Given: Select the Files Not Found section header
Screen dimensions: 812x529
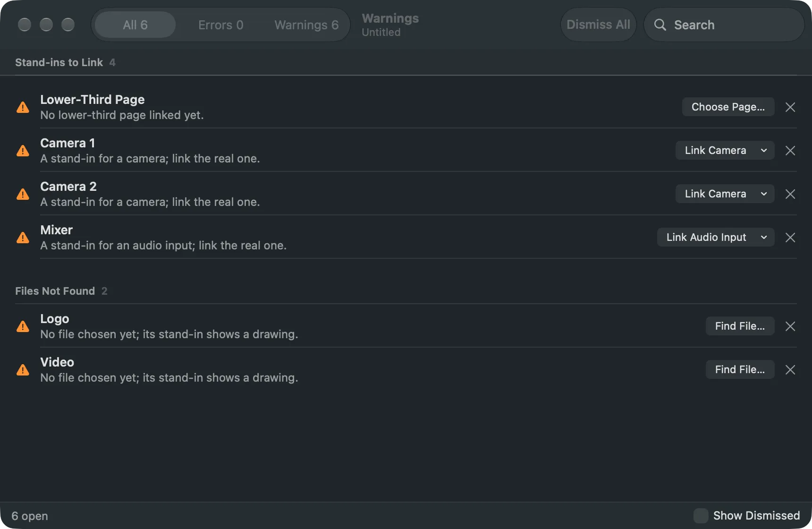Looking at the screenshot, I should [55, 291].
